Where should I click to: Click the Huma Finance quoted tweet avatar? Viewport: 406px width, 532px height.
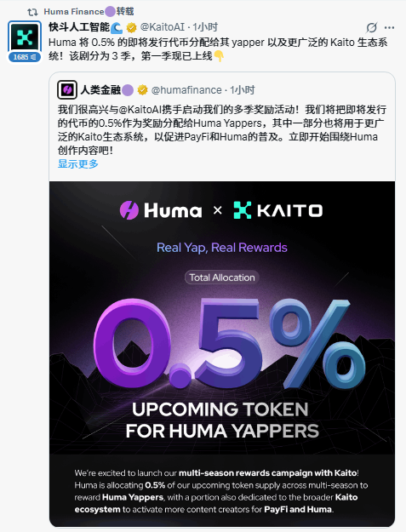[x=67, y=90]
